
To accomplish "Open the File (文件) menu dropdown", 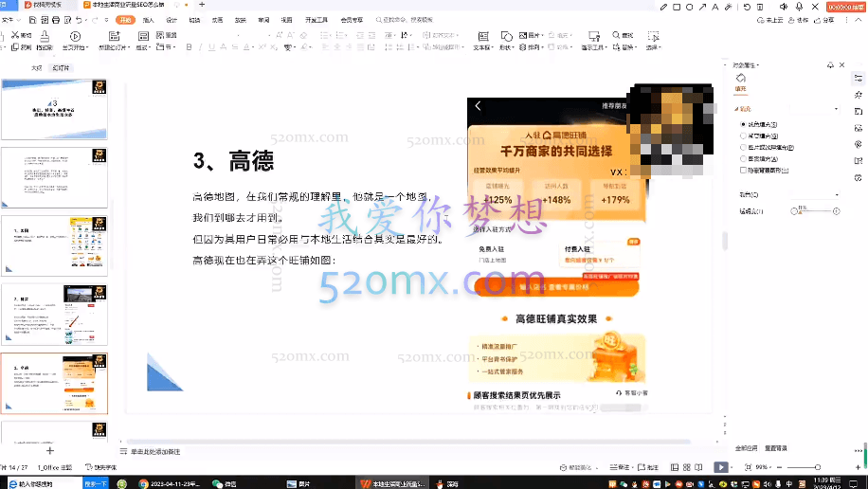I will [x=10, y=20].
